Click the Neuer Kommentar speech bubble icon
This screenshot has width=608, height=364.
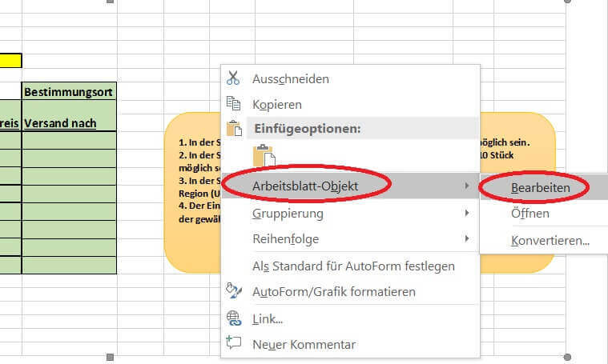coord(233,342)
